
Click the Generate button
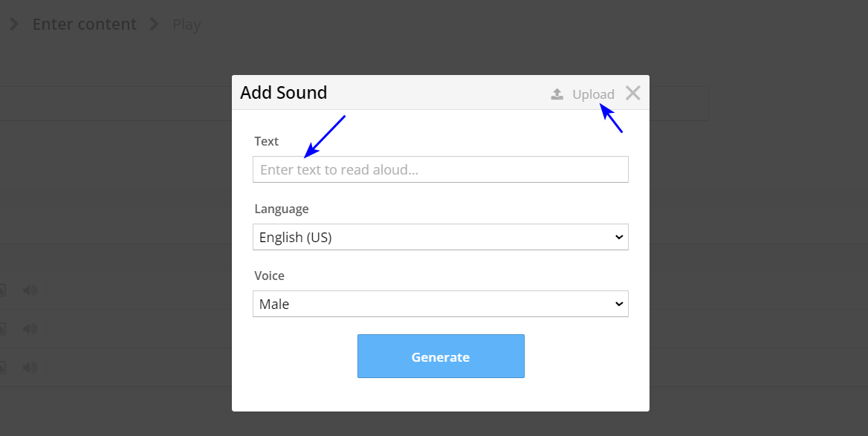click(441, 357)
